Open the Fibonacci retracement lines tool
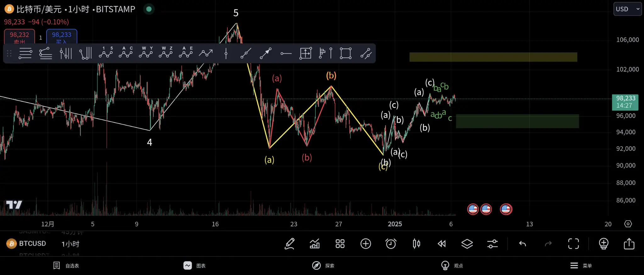The height and width of the screenshot is (275, 644). coord(46,53)
